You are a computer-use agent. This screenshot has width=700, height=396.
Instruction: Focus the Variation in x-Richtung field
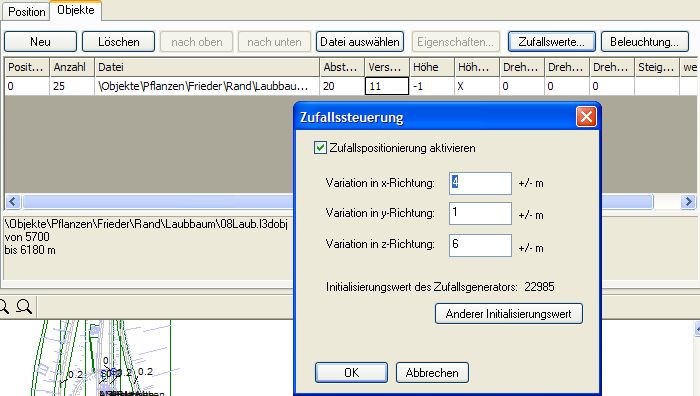coord(480,183)
